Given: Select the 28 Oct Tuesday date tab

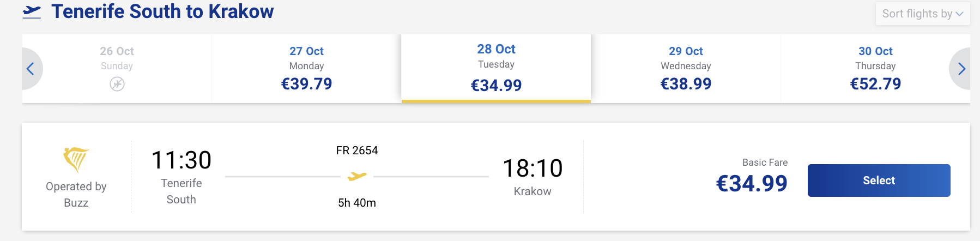Looking at the screenshot, I should point(496,69).
